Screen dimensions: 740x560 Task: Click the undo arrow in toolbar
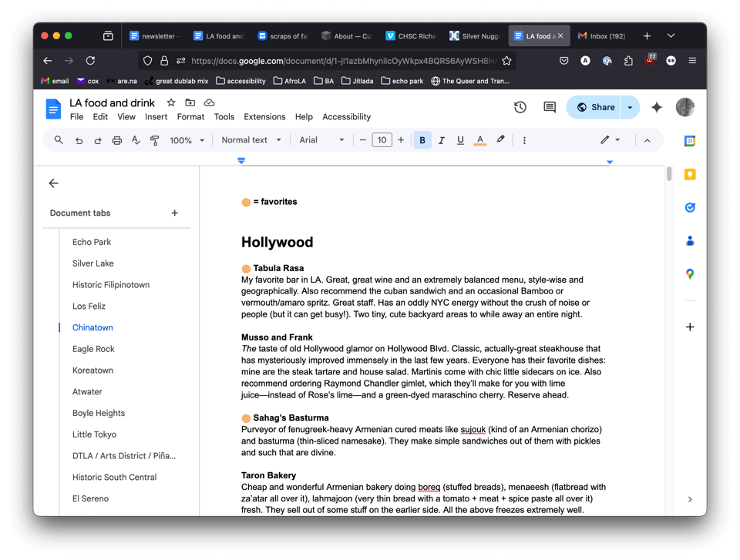79,140
